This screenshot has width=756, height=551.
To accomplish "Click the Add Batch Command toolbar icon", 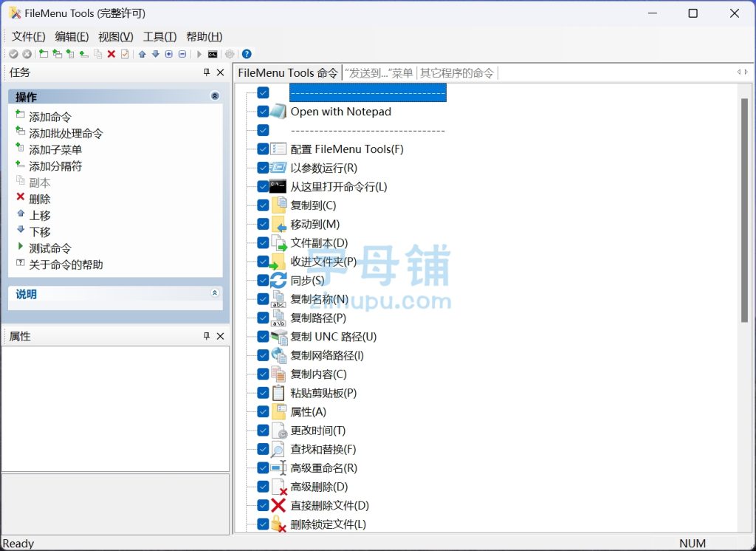I will (57, 54).
